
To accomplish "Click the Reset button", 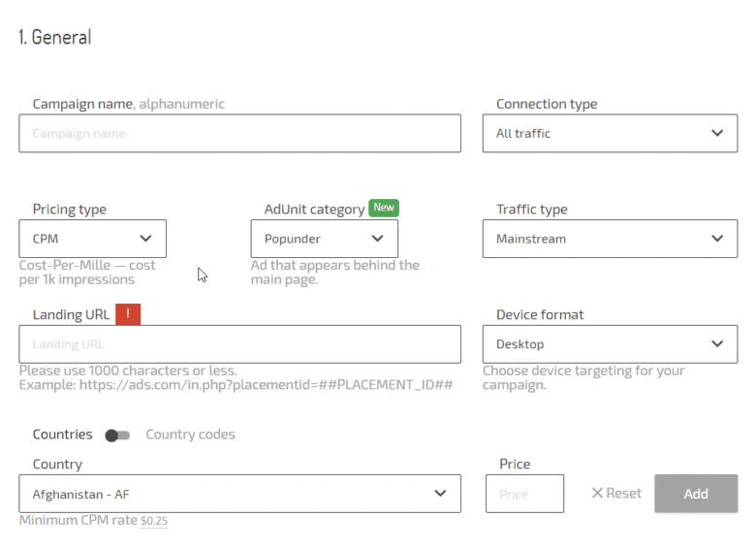I will click(616, 494).
